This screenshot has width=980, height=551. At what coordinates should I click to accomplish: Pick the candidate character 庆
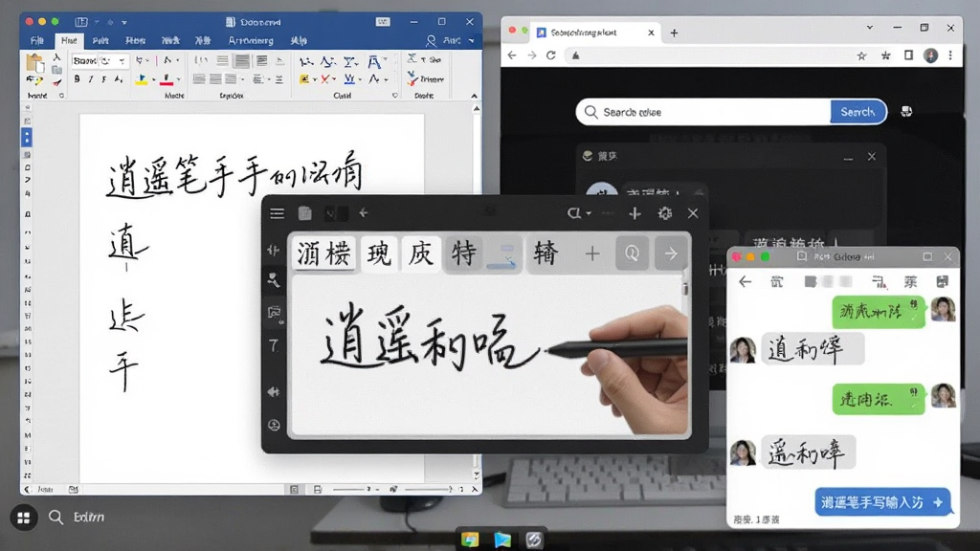point(421,253)
